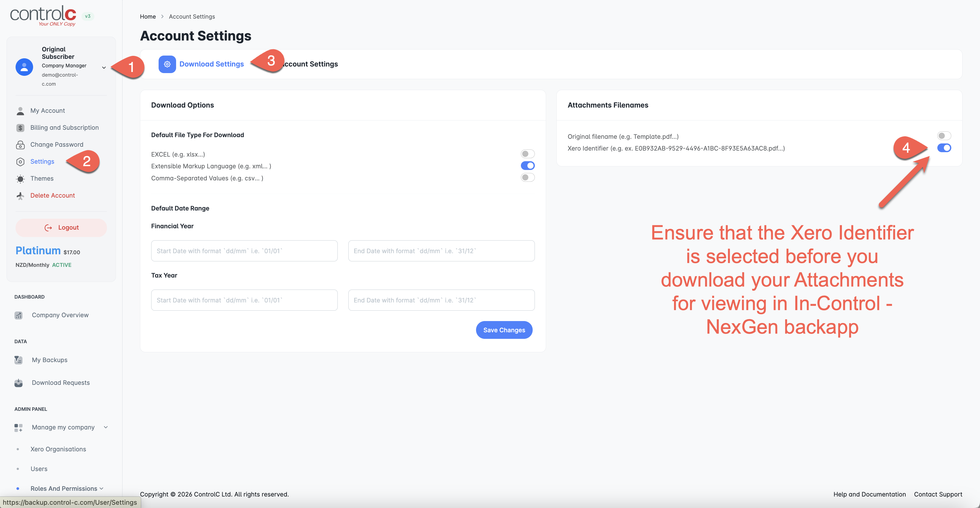Collapse the Manage my company menu
This screenshot has width=980, height=508.
click(106, 427)
